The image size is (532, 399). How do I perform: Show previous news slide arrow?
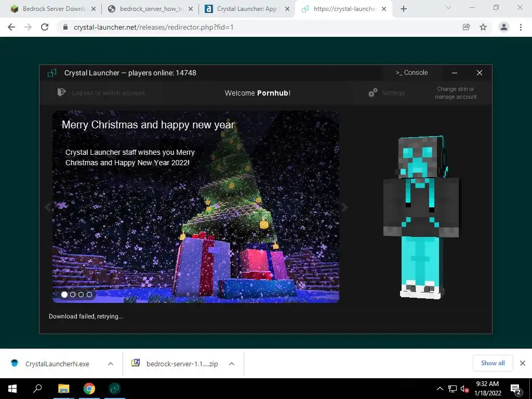point(48,207)
